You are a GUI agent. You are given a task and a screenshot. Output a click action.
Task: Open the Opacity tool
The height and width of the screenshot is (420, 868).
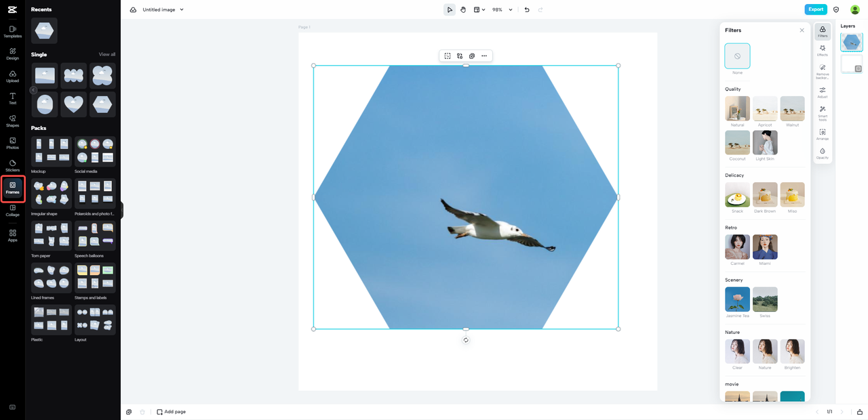(x=823, y=154)
